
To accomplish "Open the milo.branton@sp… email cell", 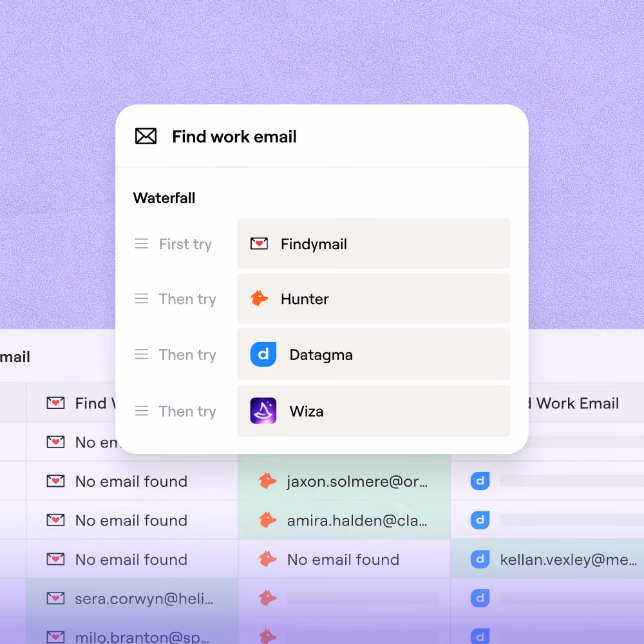I will [132, 631].
